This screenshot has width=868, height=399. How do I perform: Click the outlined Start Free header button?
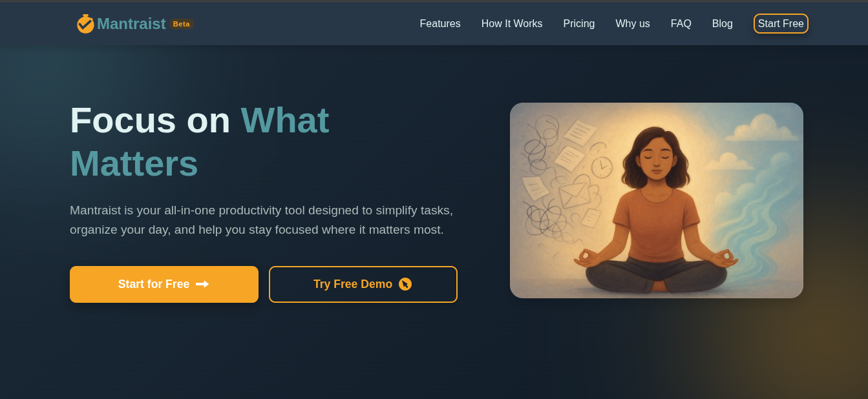pyautogui.click(x=781, y=24)
